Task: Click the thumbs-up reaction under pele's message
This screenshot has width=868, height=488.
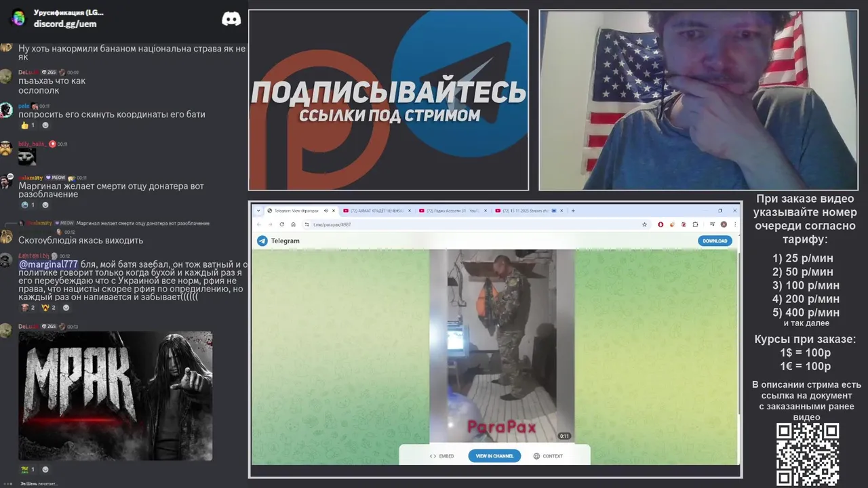Action: coord(28,125)
